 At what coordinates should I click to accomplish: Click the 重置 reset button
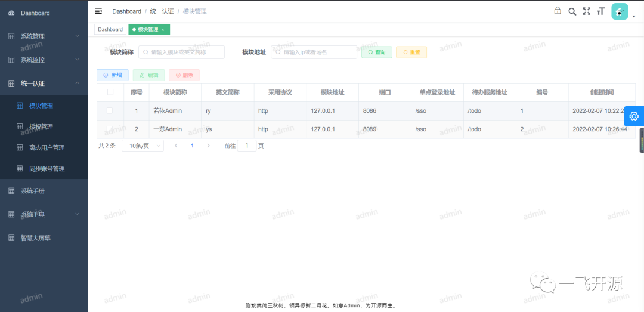(411, 52)
